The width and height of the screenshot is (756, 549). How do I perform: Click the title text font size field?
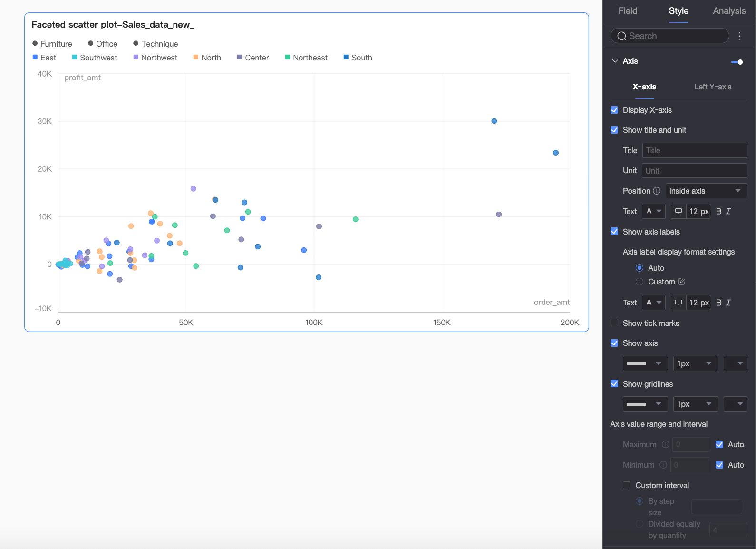[x=698, y=211]
